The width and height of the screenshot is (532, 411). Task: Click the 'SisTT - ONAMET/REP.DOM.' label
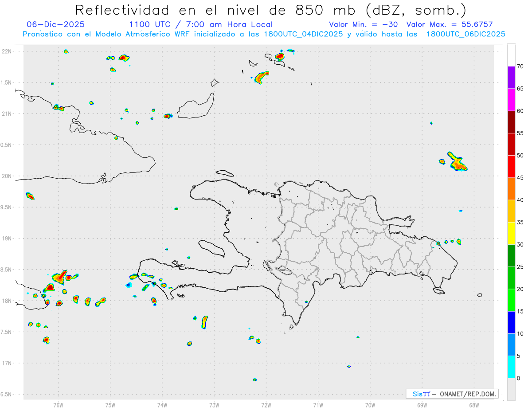452,394
